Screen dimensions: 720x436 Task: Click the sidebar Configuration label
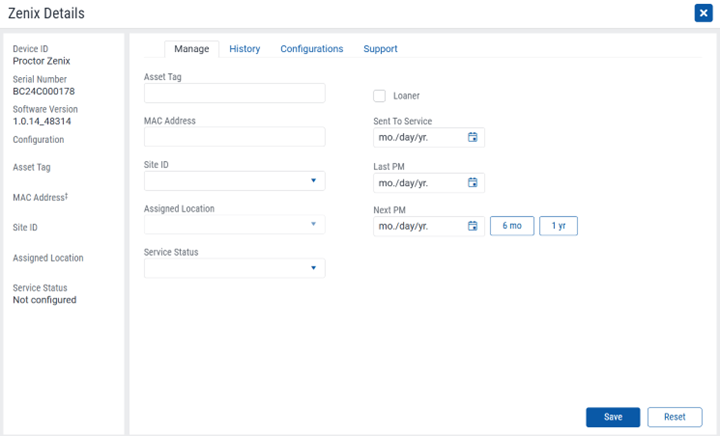[x=39, y=140]
